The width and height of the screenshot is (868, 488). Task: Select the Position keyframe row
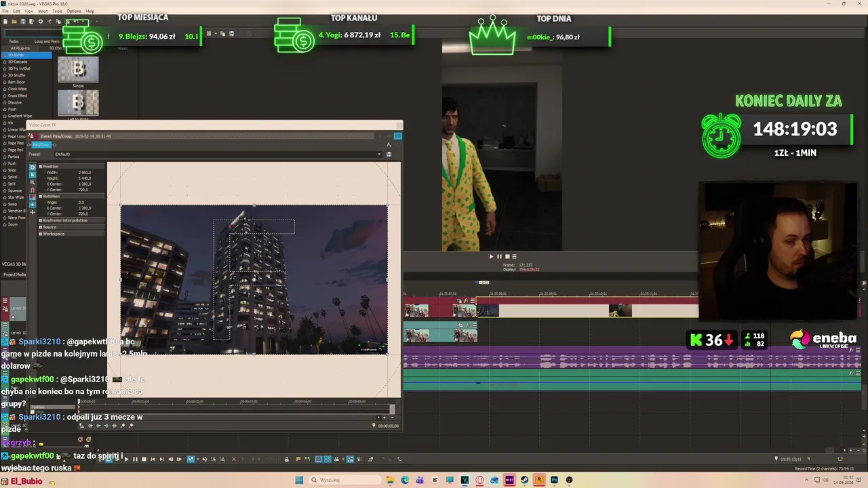(53, 407)
